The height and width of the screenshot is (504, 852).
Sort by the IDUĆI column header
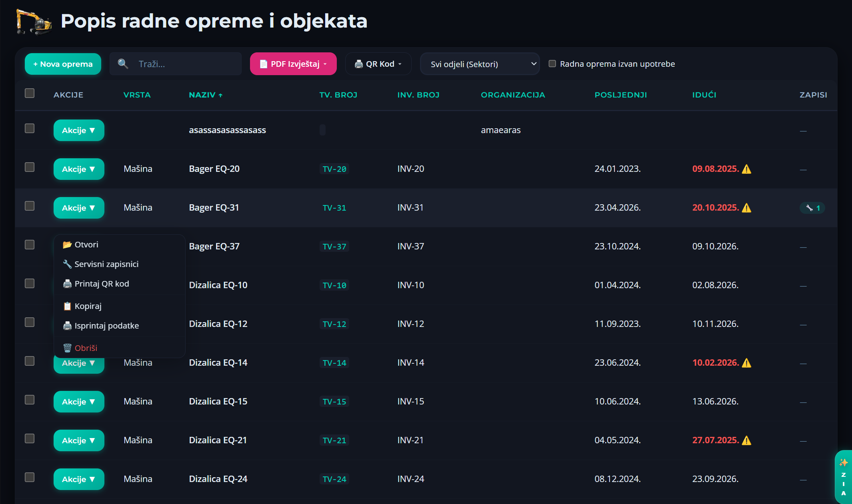click(x=704, y=95)
